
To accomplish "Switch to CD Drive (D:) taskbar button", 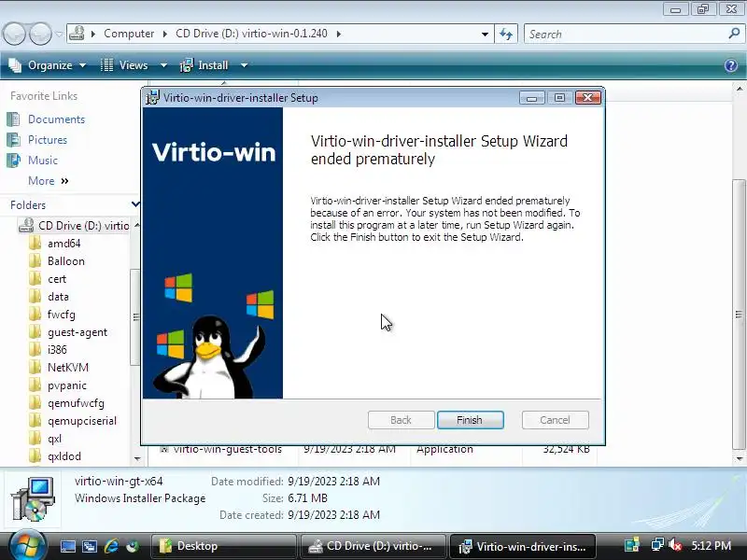I will tap(373, 546).
